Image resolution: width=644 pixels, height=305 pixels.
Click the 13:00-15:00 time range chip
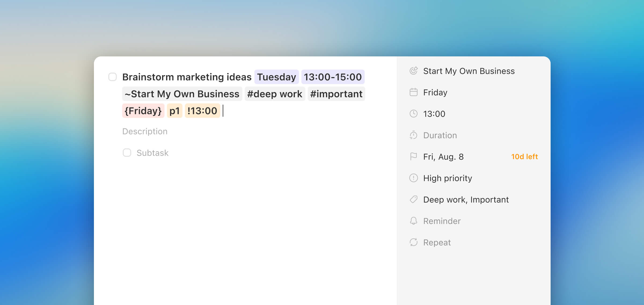[332, 77]
